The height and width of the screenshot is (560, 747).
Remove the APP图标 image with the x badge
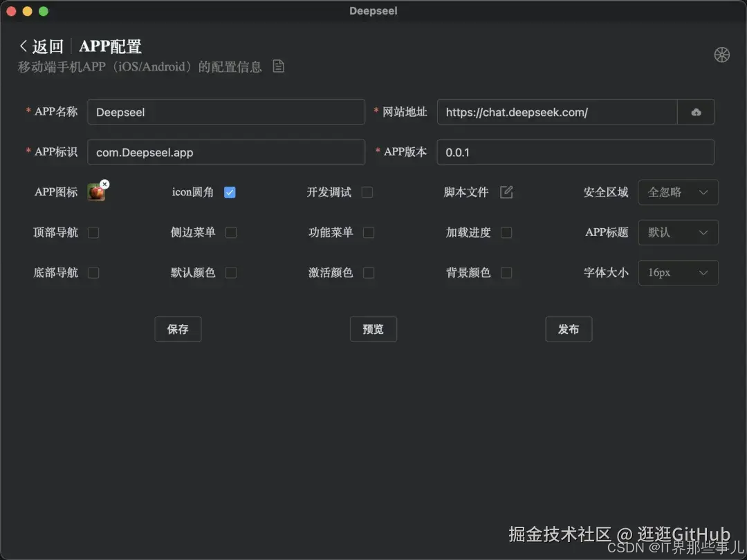point(105,185)
